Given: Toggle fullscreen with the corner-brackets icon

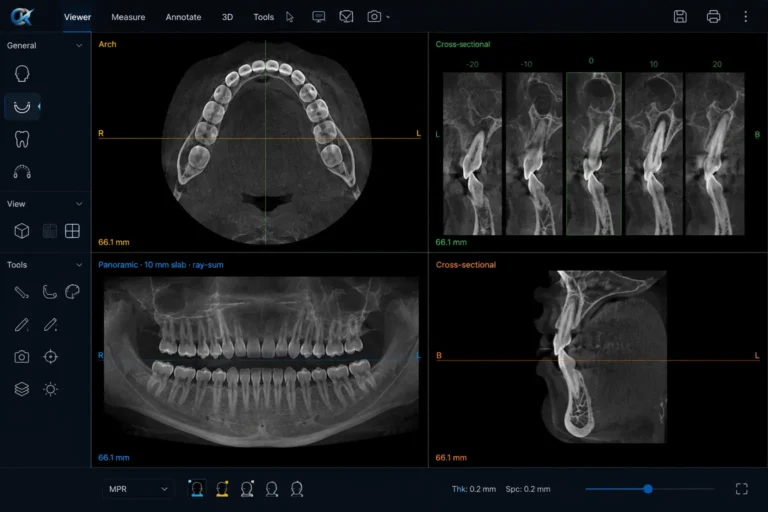Looking at the screenshot, I should (742, 488).
